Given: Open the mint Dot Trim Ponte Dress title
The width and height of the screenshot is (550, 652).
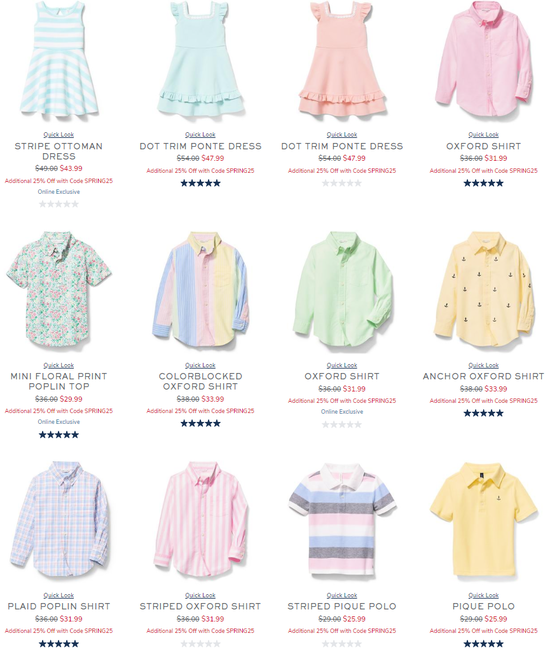Looking at the screenshot, I should pos(200,146).
